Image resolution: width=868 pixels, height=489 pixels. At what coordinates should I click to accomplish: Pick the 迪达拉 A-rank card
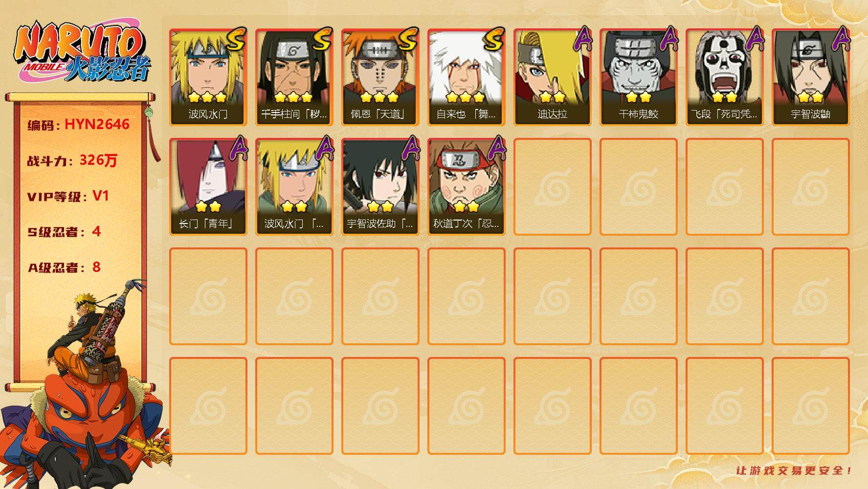[x=552, y=77]
